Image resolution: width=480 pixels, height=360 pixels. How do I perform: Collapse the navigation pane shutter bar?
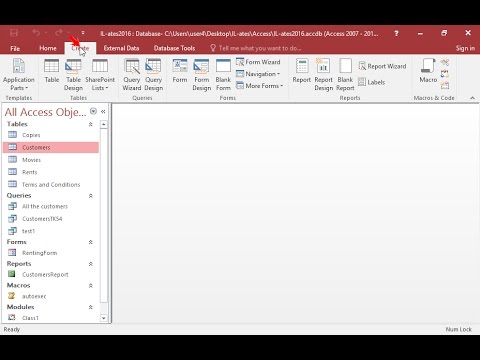[x=103, y=112]
